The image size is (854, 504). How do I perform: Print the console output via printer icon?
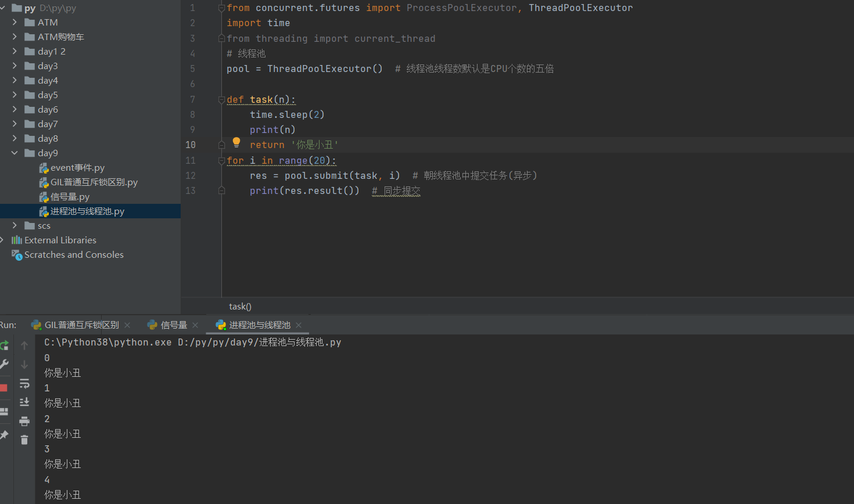[x=24, y=421]
